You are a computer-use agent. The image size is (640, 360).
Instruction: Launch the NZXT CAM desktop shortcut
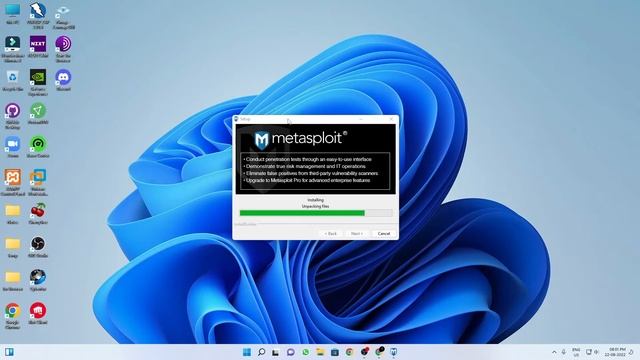point(38,46)
